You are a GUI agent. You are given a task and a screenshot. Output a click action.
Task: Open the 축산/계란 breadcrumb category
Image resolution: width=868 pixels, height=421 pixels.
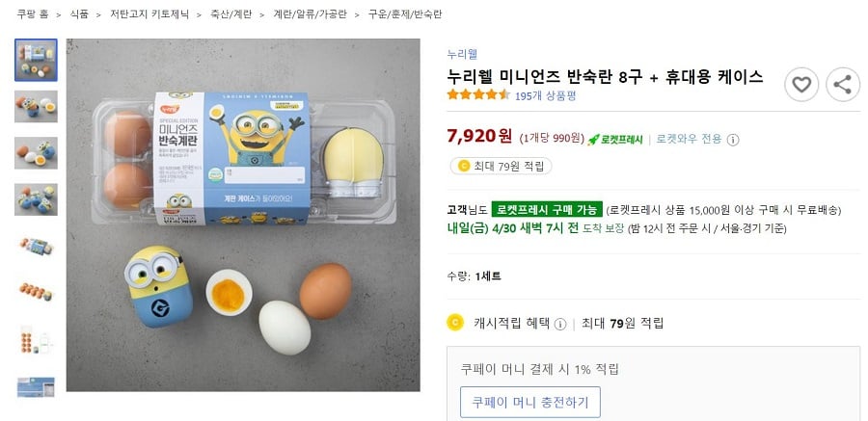click(232, 14)
